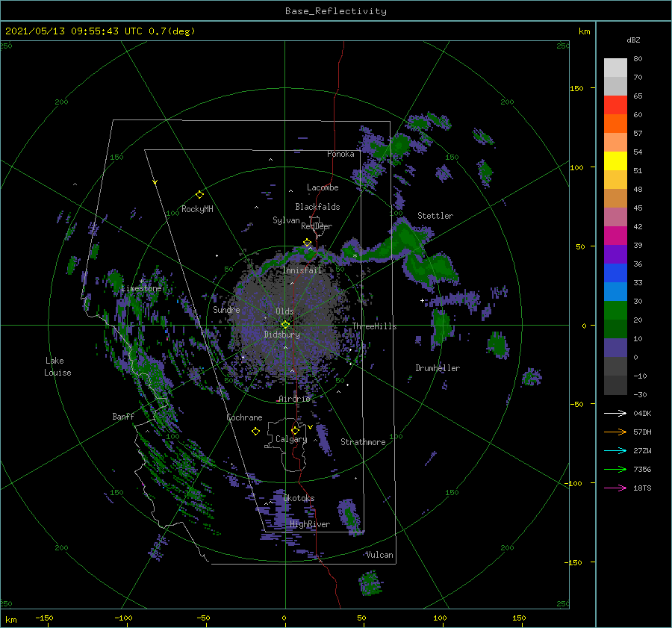
Task: Click the Ponoka town label
Action: point(340,154)
